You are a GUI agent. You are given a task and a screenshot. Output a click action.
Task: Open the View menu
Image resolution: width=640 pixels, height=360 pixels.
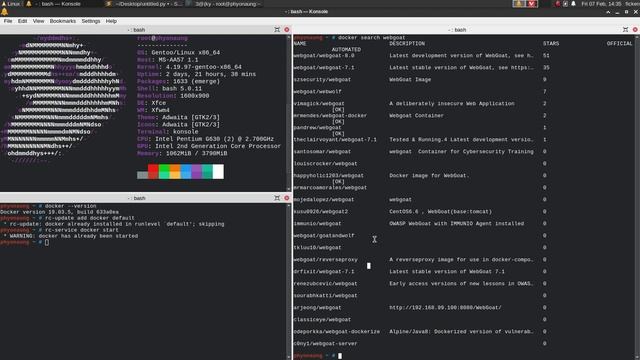coord(38,21)
